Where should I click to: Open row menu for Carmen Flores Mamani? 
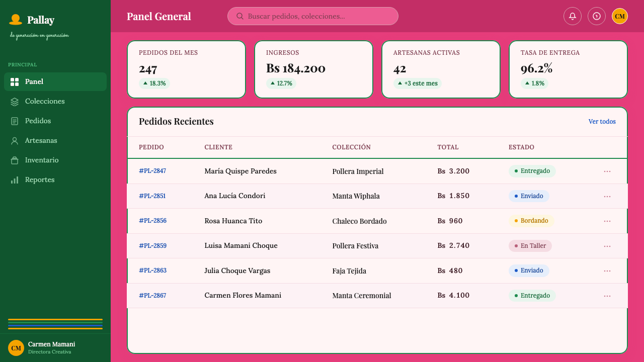click(607, 296)
